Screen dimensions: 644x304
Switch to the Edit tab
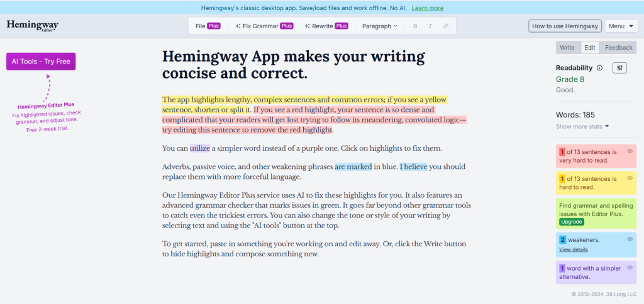(590, 48)
